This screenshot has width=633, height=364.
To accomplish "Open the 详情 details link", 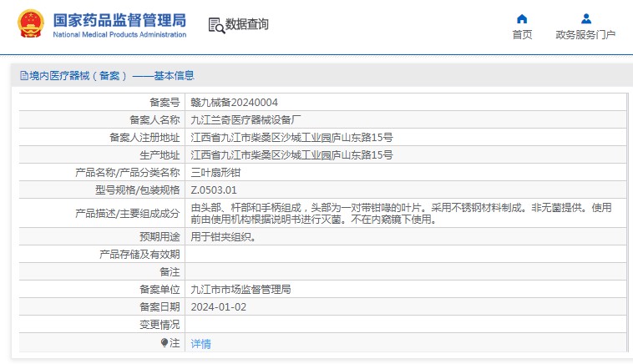I will pos(200,343).
